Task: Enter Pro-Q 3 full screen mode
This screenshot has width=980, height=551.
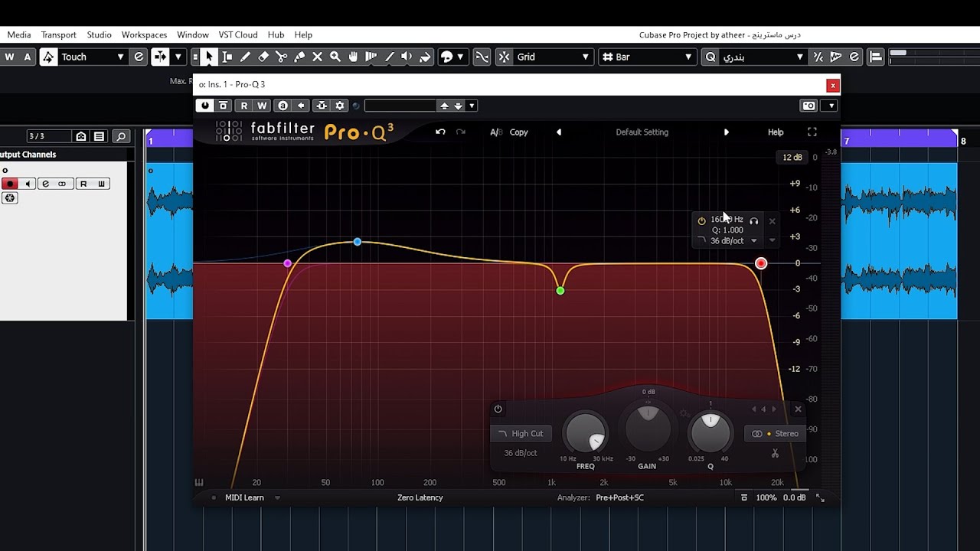Action: 812,132
